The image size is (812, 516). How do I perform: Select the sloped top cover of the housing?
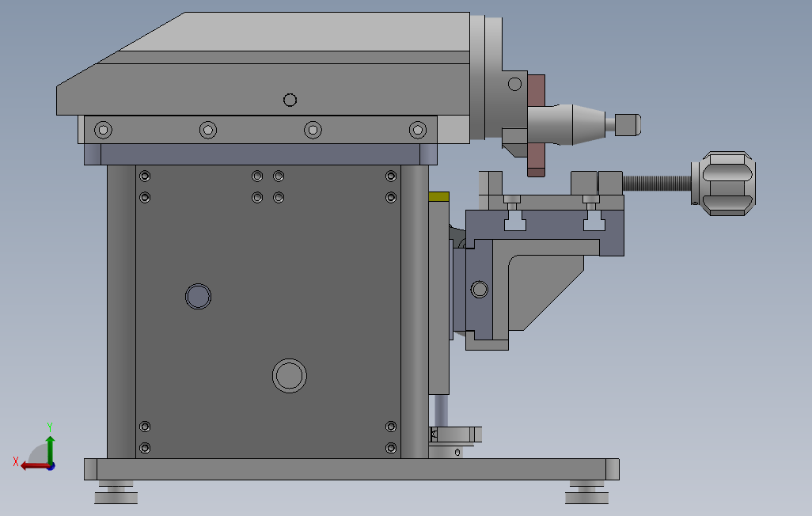pos(295,32)
